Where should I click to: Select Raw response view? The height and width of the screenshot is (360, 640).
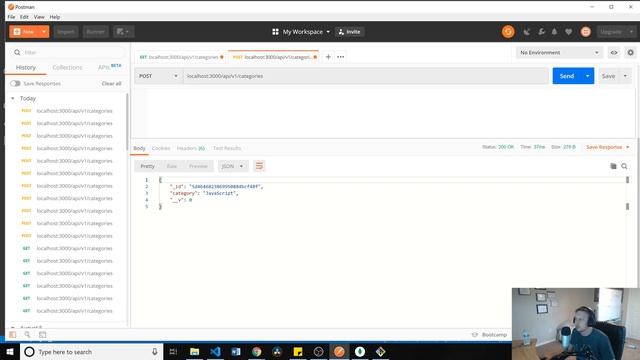(172, 166)
